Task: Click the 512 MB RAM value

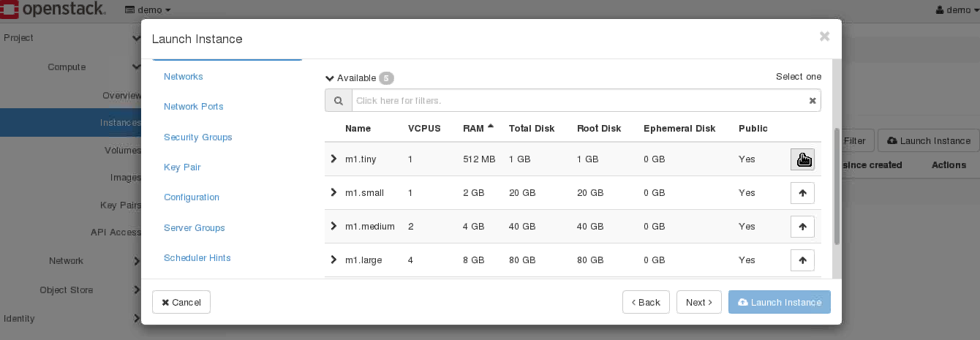Action: coord(479,159)
